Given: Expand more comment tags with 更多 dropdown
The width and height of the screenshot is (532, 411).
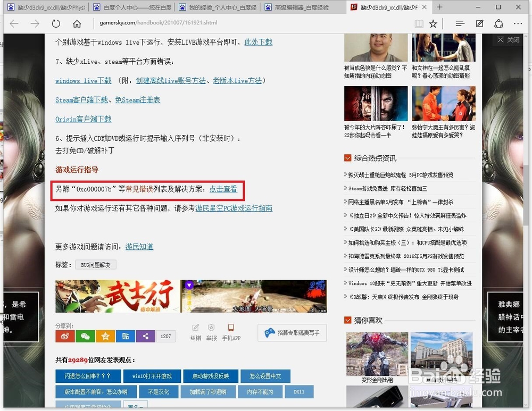Looking at the screenshot, I should [x=135, y=405].
